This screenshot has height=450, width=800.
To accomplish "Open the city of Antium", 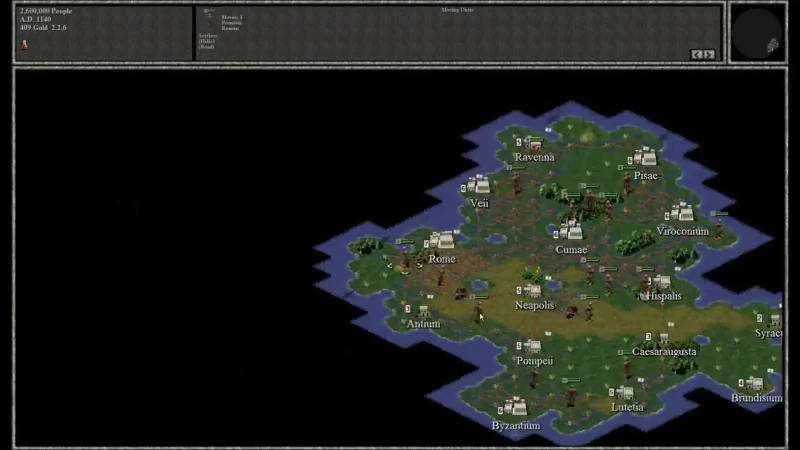I will [423, 310].
